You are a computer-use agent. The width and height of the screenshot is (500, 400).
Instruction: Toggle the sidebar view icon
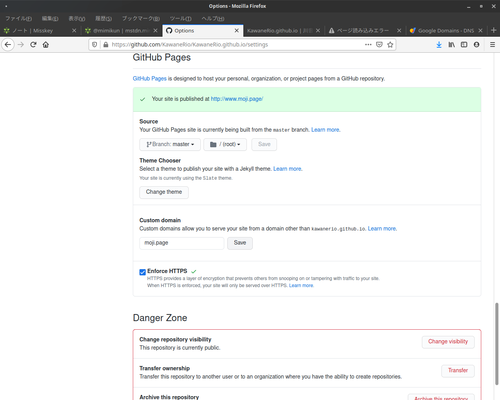click(464, 45)
